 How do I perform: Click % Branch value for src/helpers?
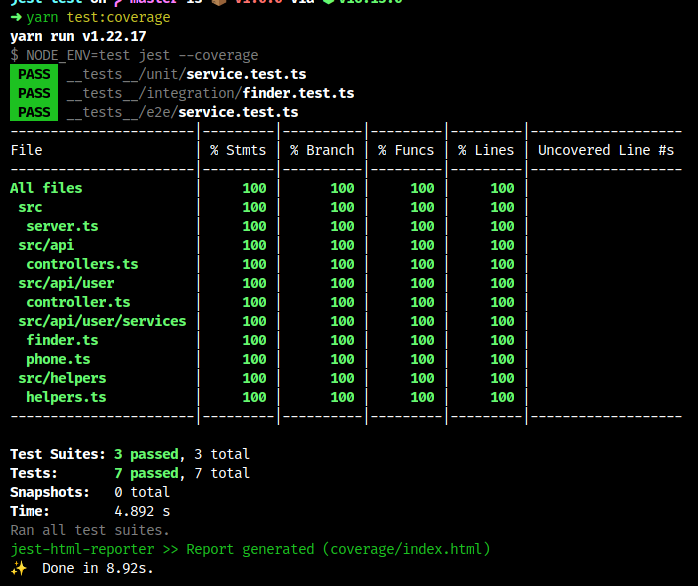point(342,378)
